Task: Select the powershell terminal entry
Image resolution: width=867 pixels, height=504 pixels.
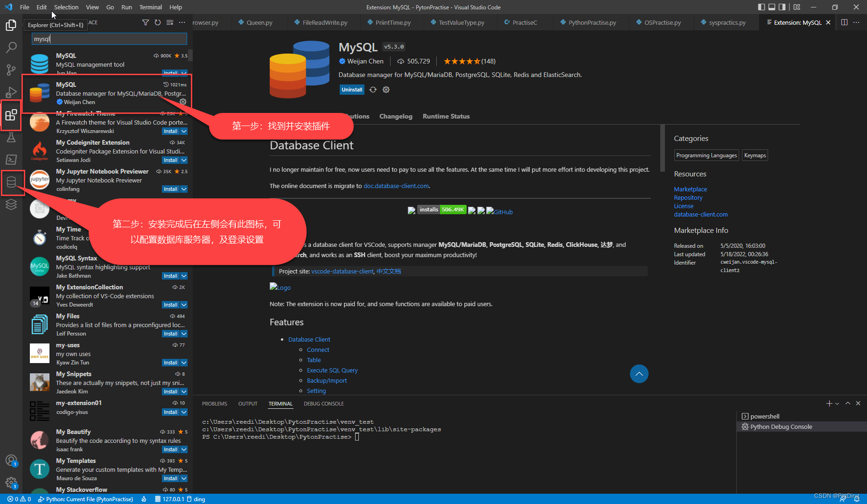Action: (802, 416)
